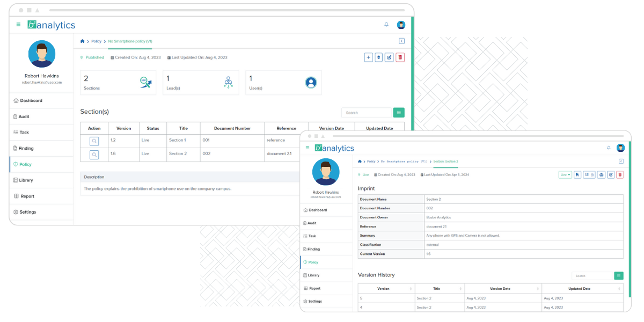Click the Section(s) search input field
Viewport: 644px width, 322px height.
click(366, 113)
